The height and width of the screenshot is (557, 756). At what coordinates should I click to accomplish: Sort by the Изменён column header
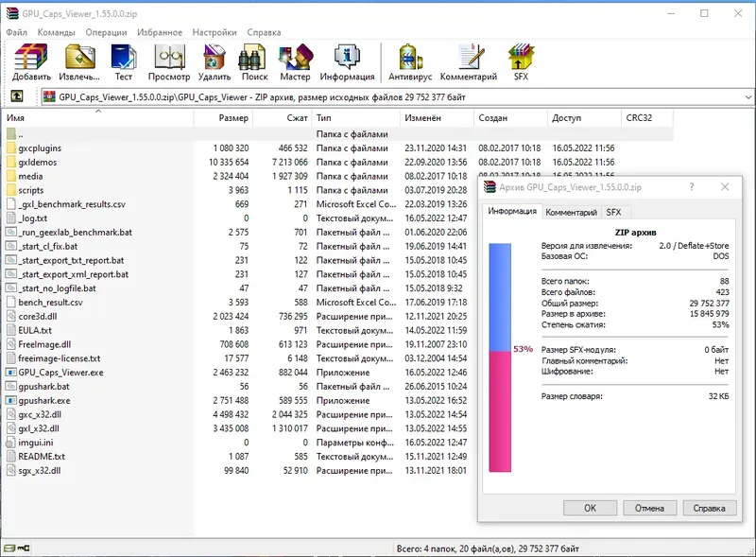(438, 118)
